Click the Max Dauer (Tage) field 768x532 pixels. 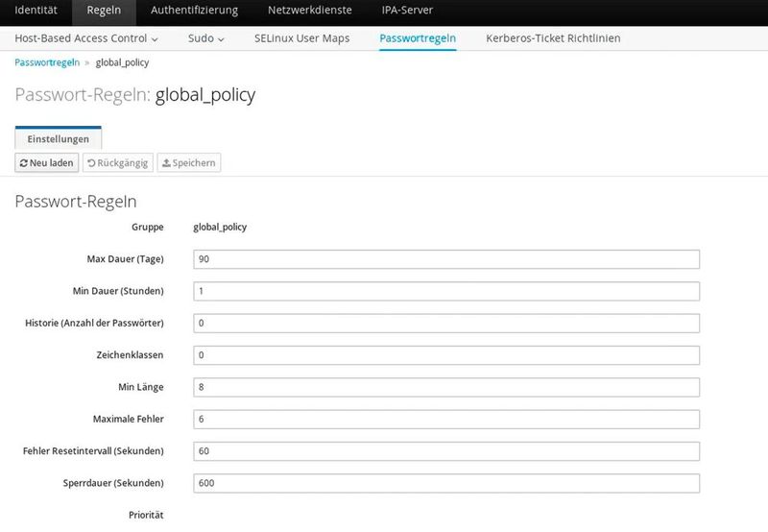(x=446, y=259)
